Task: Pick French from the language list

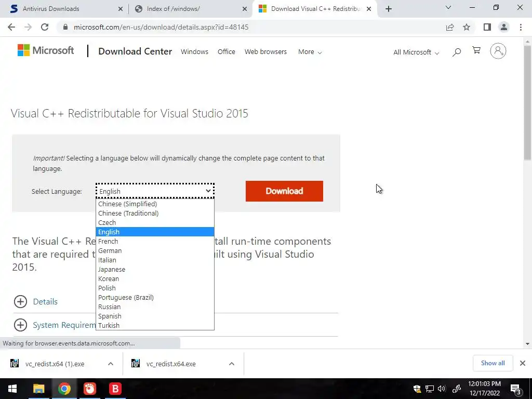Action: pyautogui.click(x=155, y=241)
